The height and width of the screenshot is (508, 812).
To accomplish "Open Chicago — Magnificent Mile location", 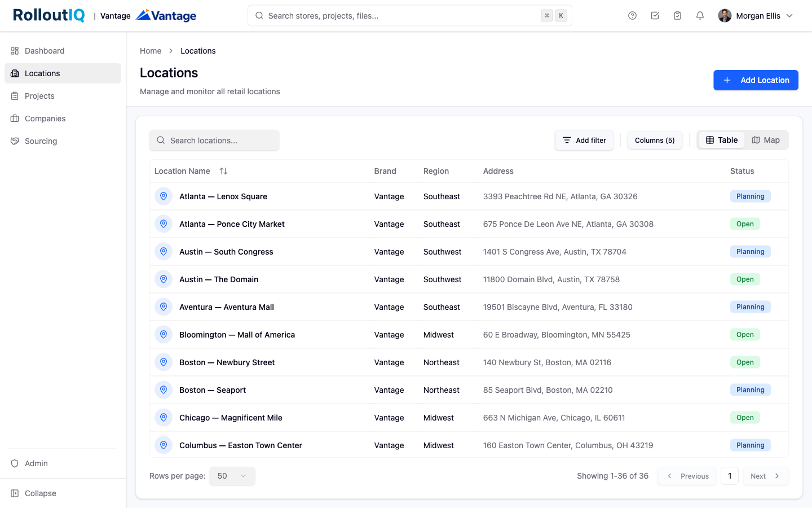I will click(x=231, y=418).
